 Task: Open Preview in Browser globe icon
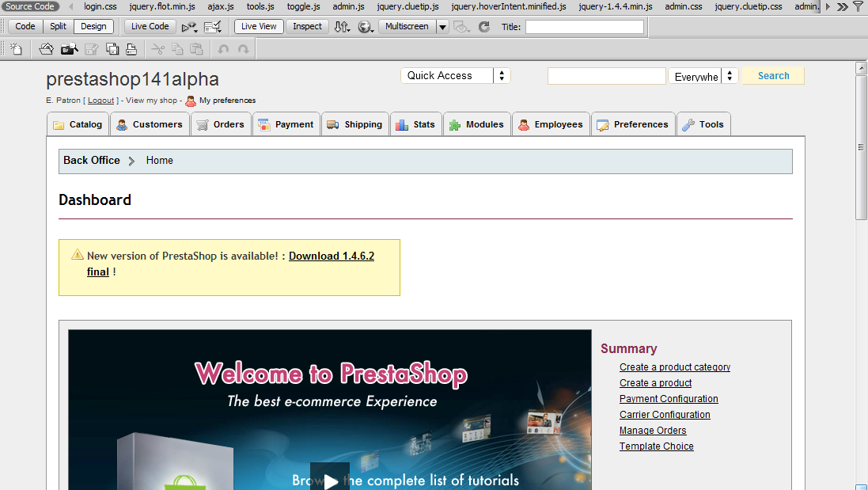tap(366, 27)
